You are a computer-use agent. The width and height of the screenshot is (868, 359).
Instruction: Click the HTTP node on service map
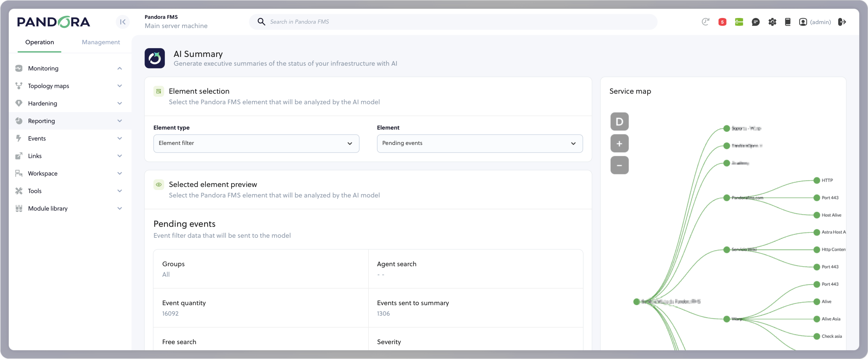click(817, 181)
